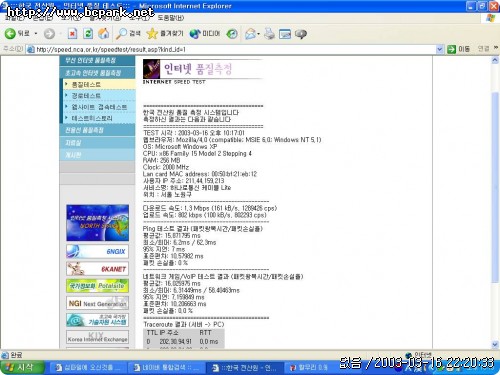Open the Back button history dropdown arrow
Screen dimensions: 500x375
click(36, 34)
